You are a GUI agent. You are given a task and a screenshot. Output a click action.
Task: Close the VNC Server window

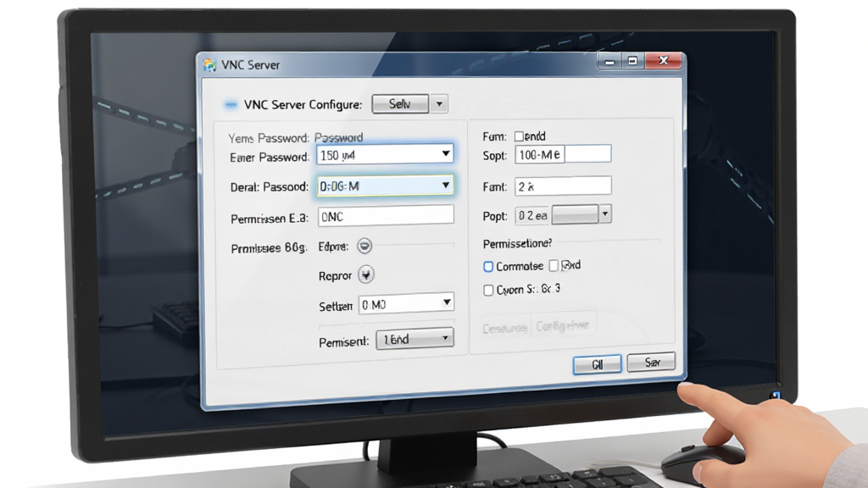(664, 60)
